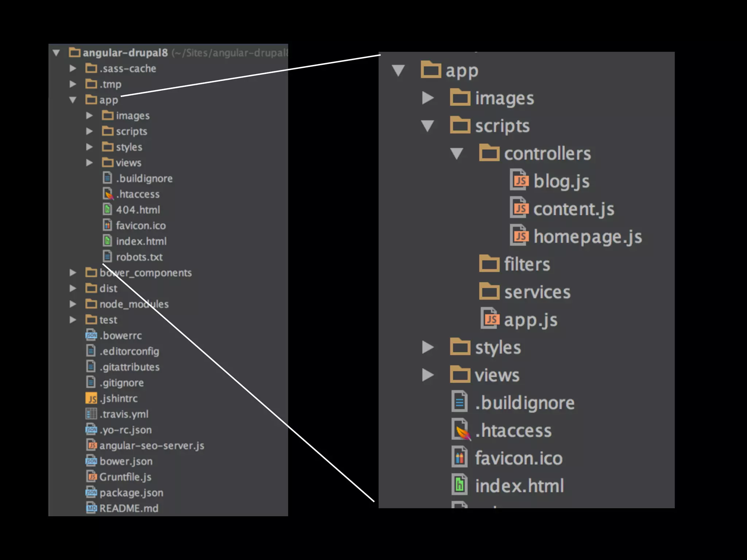
Task: Expand the bower_components folder
Action: (x=73, y=272)
